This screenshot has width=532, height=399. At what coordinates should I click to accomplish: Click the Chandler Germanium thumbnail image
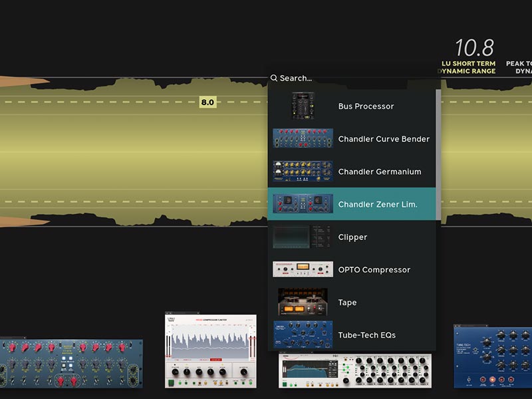pyautogui.click(x=303, y=172)
